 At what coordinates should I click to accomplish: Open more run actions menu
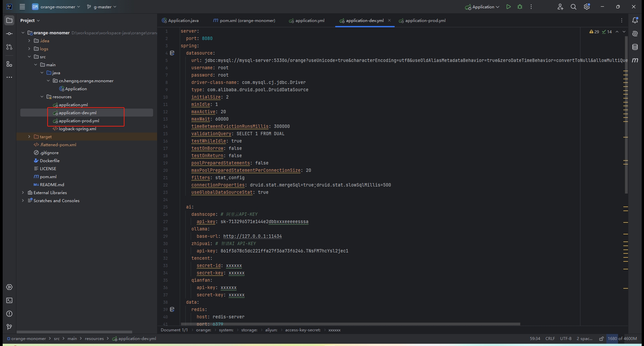point(531,7)
